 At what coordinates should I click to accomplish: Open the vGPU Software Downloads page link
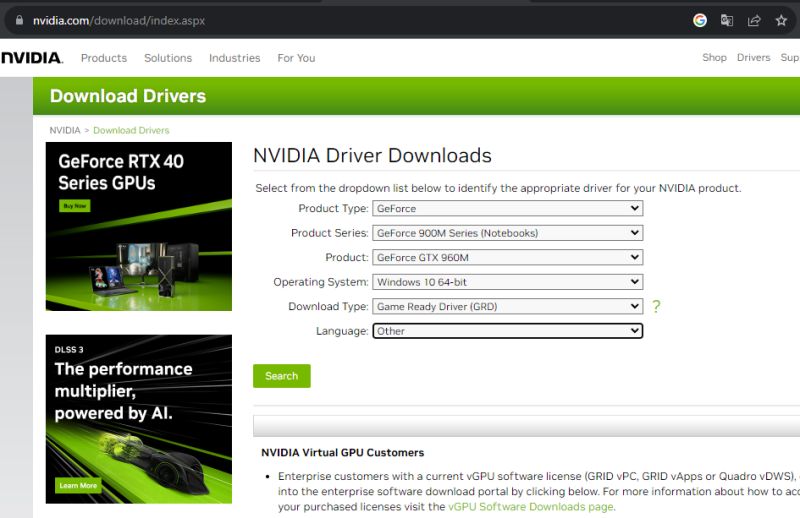(531, 507)
